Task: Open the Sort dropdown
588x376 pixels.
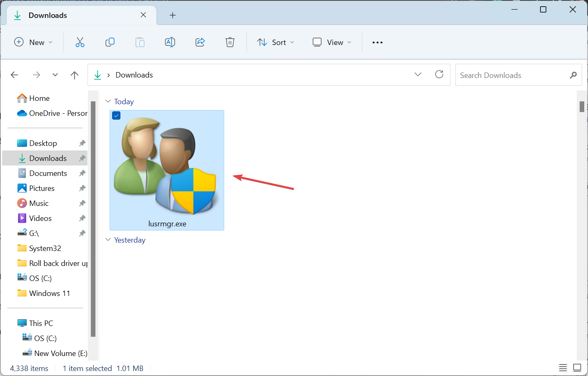Action: (x=276, y=42)
